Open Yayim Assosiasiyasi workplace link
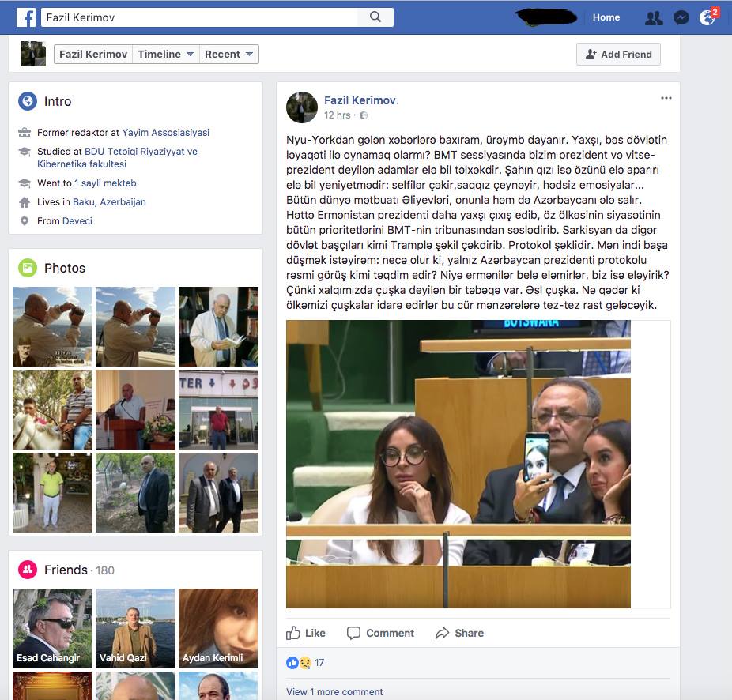 [x=166, y=133]
